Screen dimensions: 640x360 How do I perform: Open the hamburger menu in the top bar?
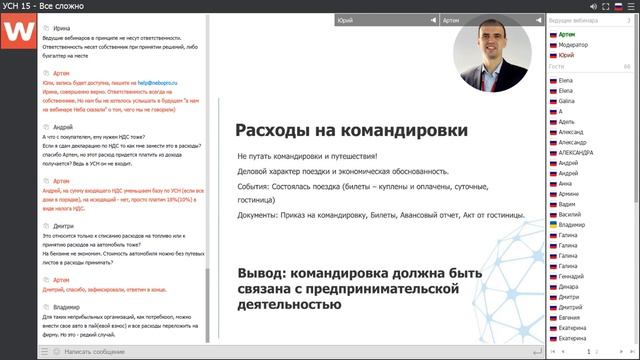click(631, 7)
